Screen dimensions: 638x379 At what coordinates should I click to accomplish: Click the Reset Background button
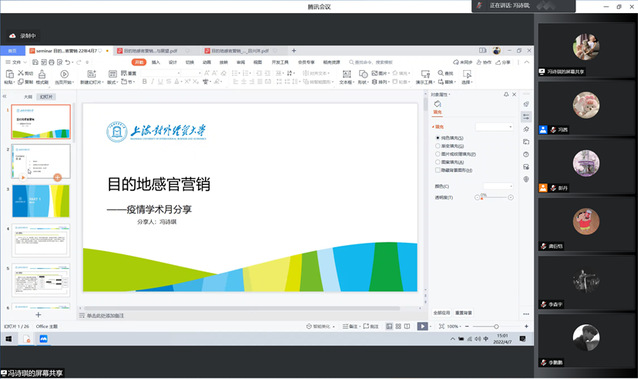pos(463,313)
